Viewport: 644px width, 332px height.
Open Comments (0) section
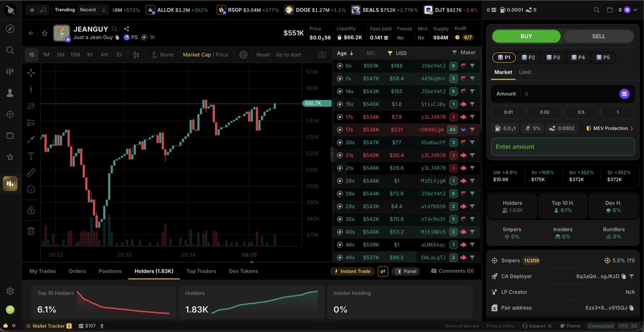452,271
